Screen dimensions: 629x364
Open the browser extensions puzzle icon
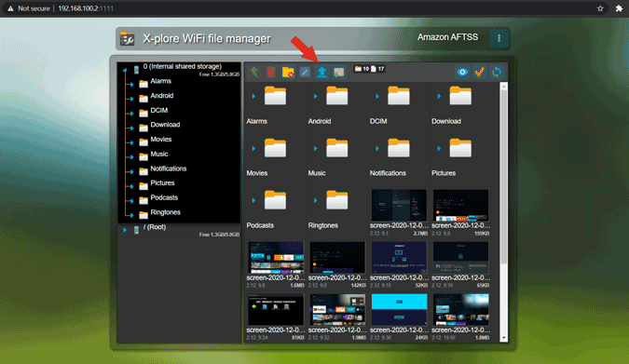click(619, 8)
